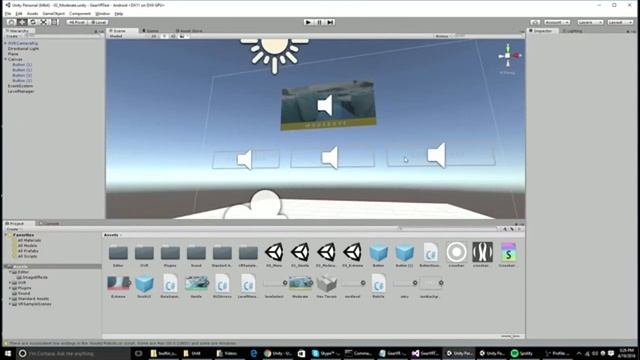Switch to the Lighting tab

[573, 31]
